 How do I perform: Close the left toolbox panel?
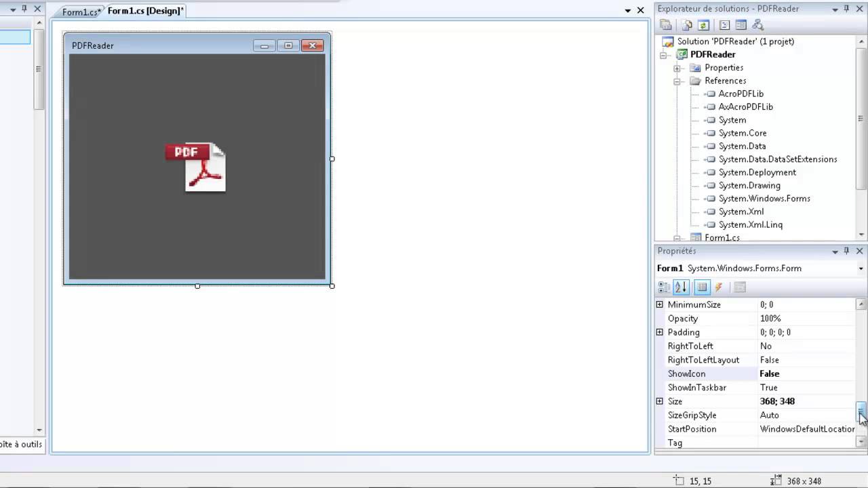tap(37, 9)
